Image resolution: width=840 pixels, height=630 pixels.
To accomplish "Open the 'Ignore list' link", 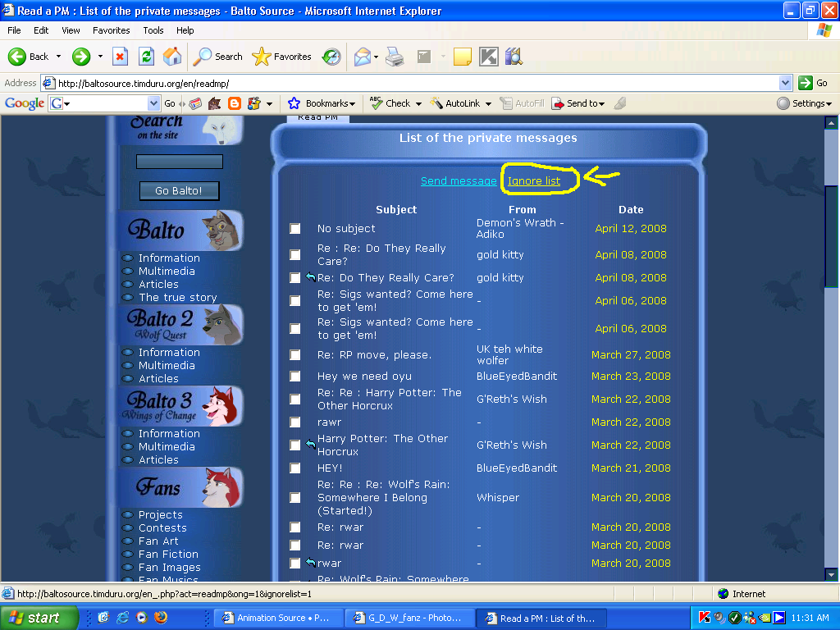I will coord(534,181).
